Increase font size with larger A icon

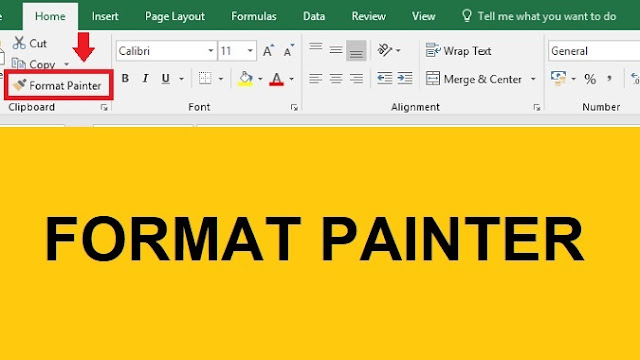coord(268,51)
